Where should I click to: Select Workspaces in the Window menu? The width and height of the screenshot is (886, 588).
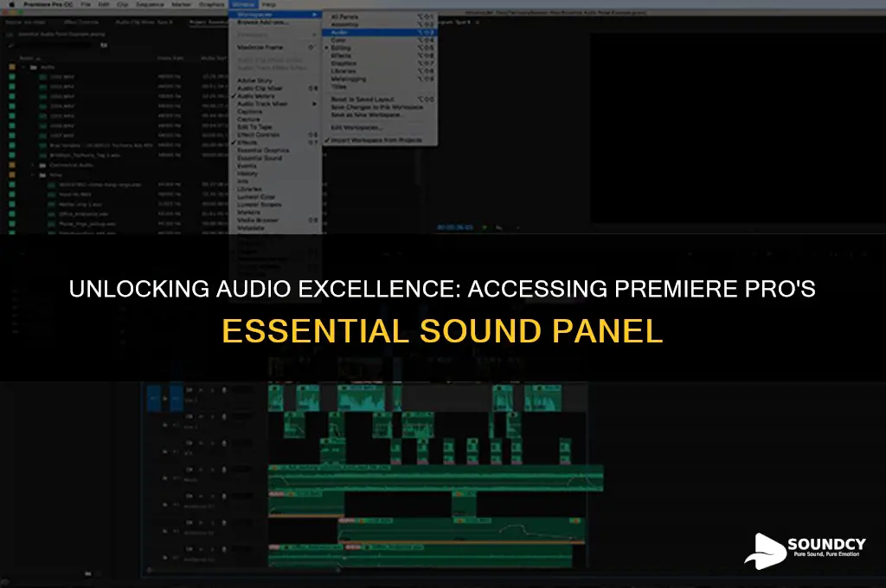click(275, 14)
